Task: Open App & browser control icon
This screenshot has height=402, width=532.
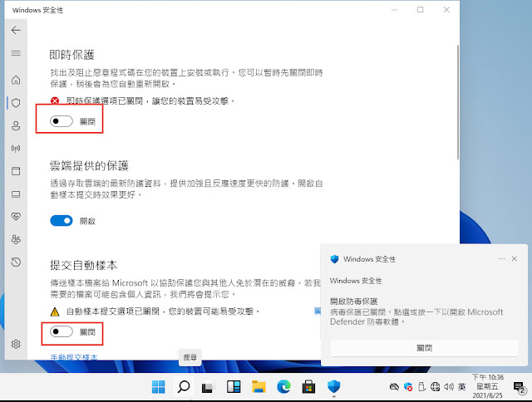Action: click(x=16, y=171)
